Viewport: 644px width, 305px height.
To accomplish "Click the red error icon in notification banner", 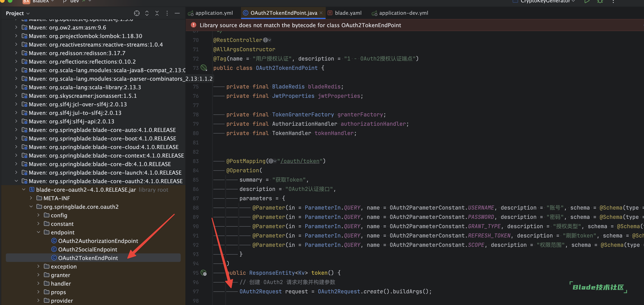I will (x=193, y=25).
